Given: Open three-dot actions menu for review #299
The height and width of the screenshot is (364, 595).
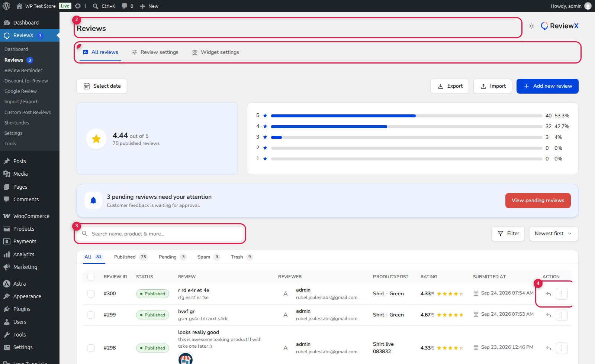Looking at the screenshot, I should pos(562,315).
